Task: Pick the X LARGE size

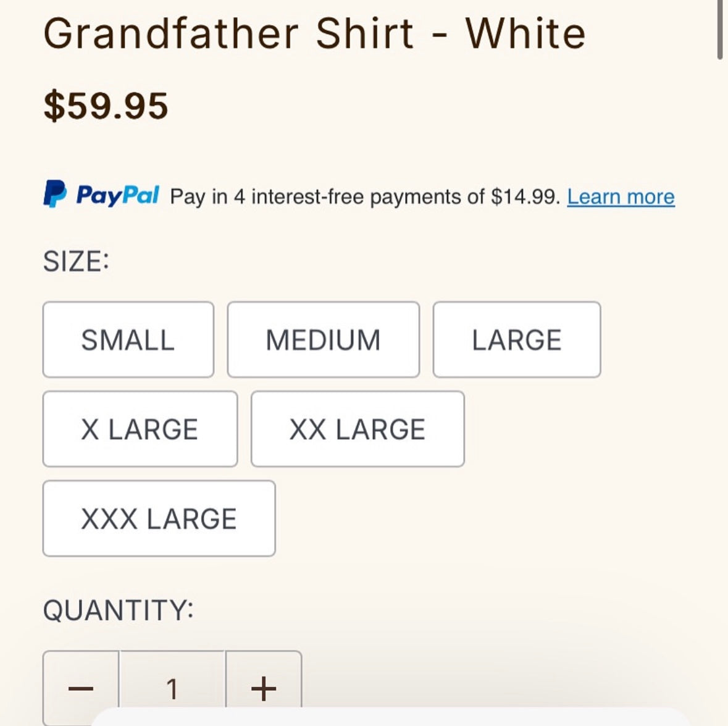Action: 139,429
